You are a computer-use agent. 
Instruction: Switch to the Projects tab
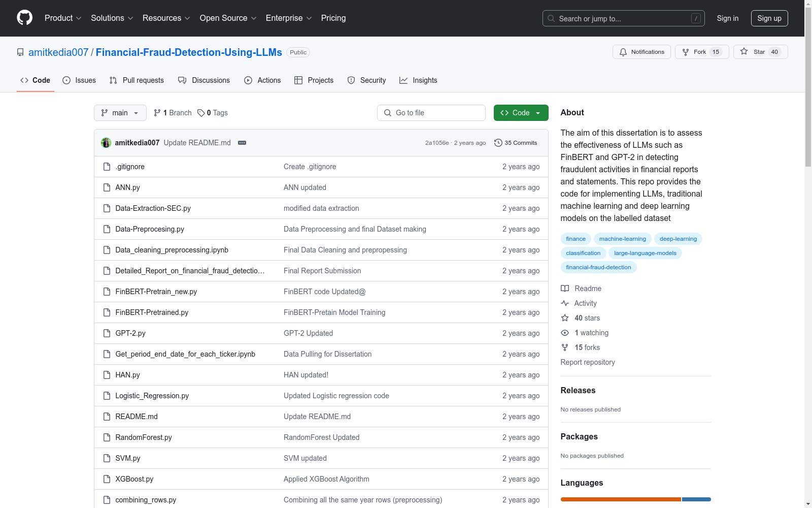[x=314, y=80]
